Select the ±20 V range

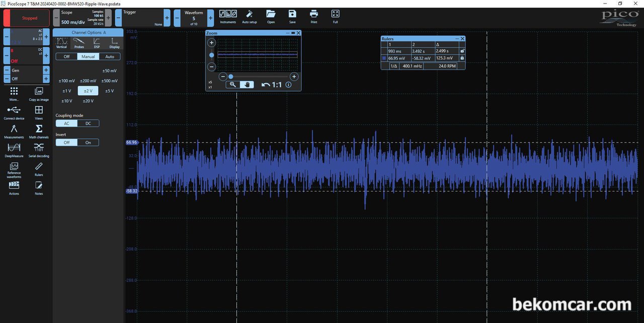coord(88,101)
